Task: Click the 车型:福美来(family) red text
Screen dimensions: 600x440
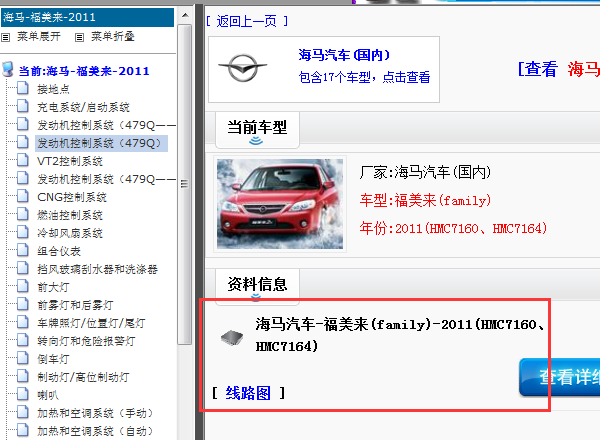Action: [425, 200]
